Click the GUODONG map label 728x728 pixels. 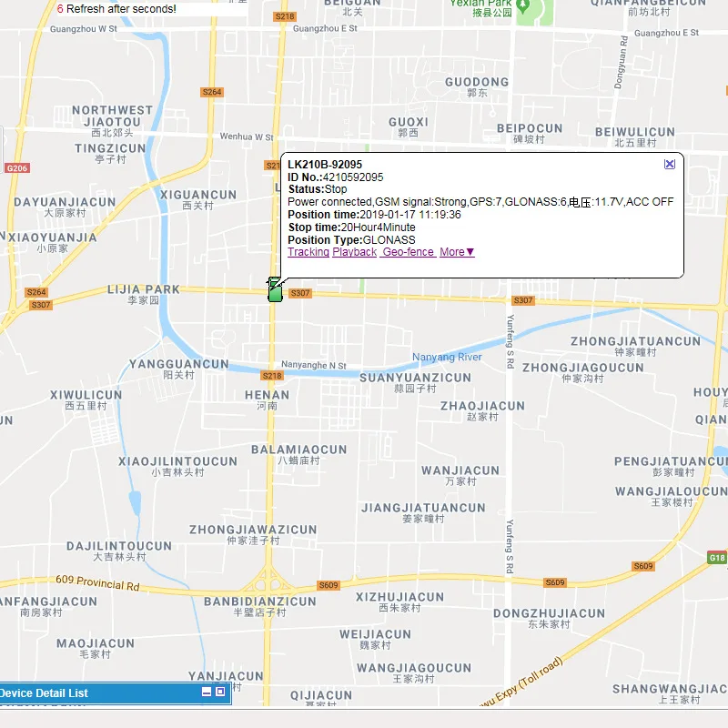(477, 82)
